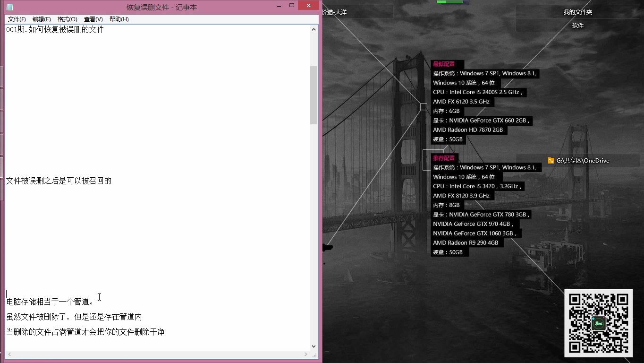This screenshot has width=644, height=363.
Task: Click the horizontal scrollbar left arrow
Action: pos(9,354)
